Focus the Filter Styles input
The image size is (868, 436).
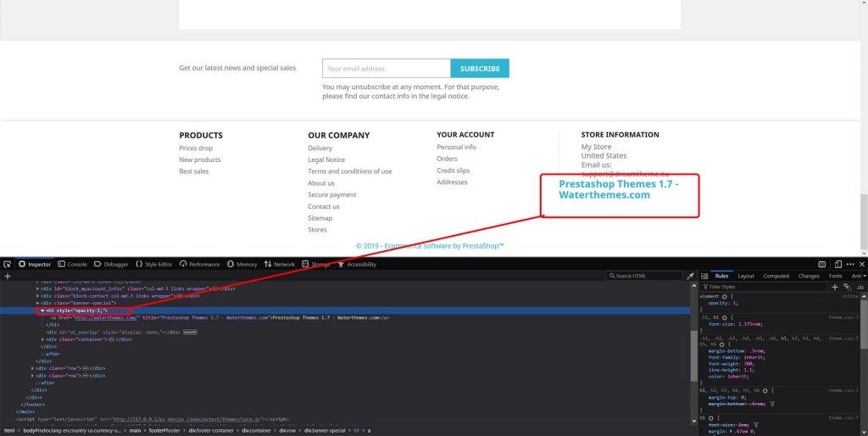764,287
